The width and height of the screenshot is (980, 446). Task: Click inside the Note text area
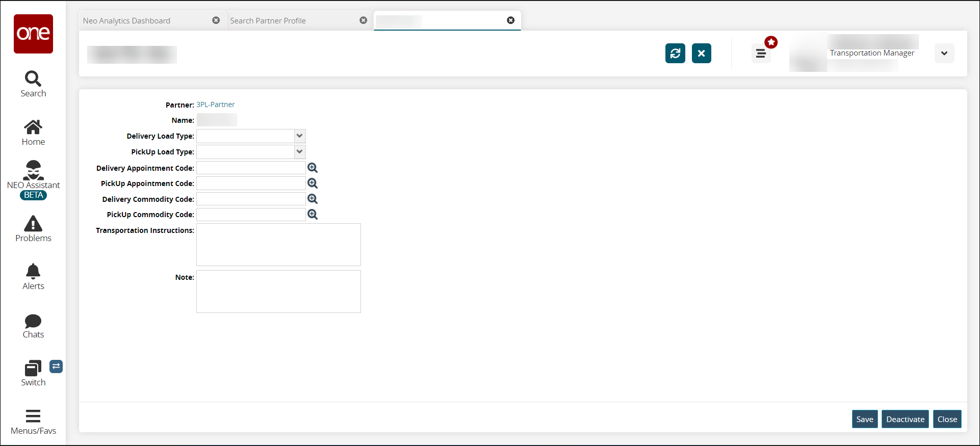(278, 292)
